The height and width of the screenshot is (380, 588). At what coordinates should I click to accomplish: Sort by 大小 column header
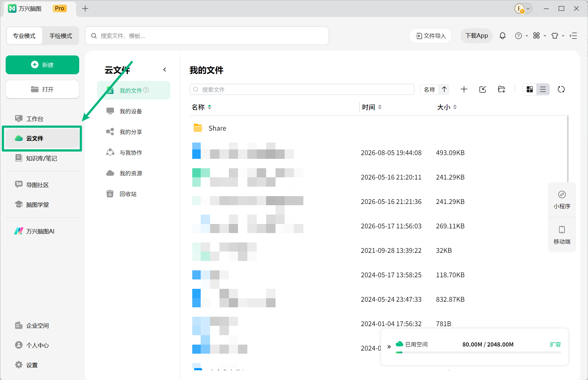coord(447,107)
